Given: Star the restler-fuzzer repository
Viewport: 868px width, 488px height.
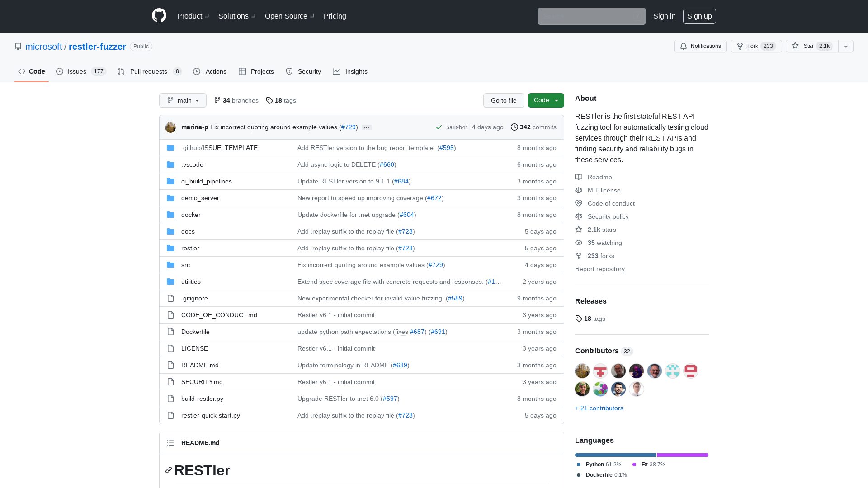Looking at the screenshot, I should [x=812, y=46].
